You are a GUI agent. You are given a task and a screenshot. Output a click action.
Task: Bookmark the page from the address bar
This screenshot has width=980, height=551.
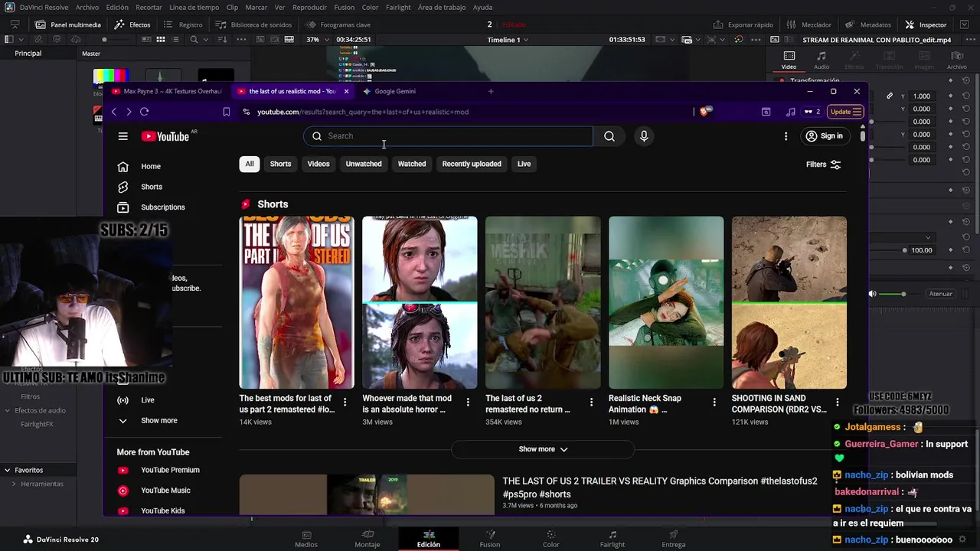[227, 112]
